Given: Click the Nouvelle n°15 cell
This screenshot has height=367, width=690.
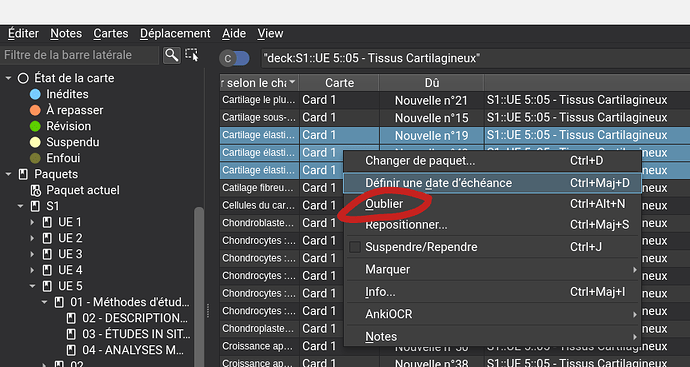Looking at the screenshot, I should [431, 118].
